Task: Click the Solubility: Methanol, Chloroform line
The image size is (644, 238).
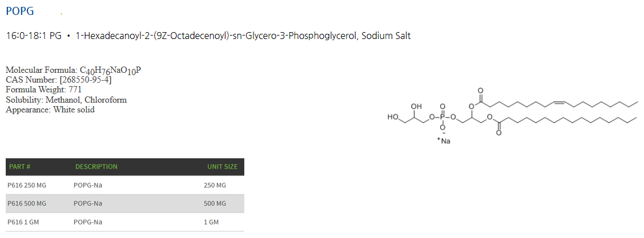Action: [x=66, y=100]
